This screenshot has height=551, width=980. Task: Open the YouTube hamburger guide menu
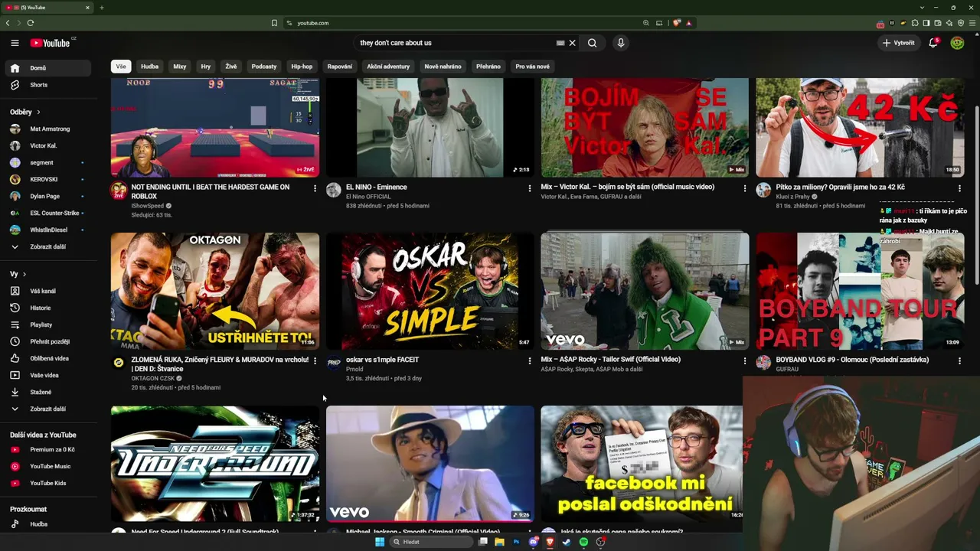point(15,43)
